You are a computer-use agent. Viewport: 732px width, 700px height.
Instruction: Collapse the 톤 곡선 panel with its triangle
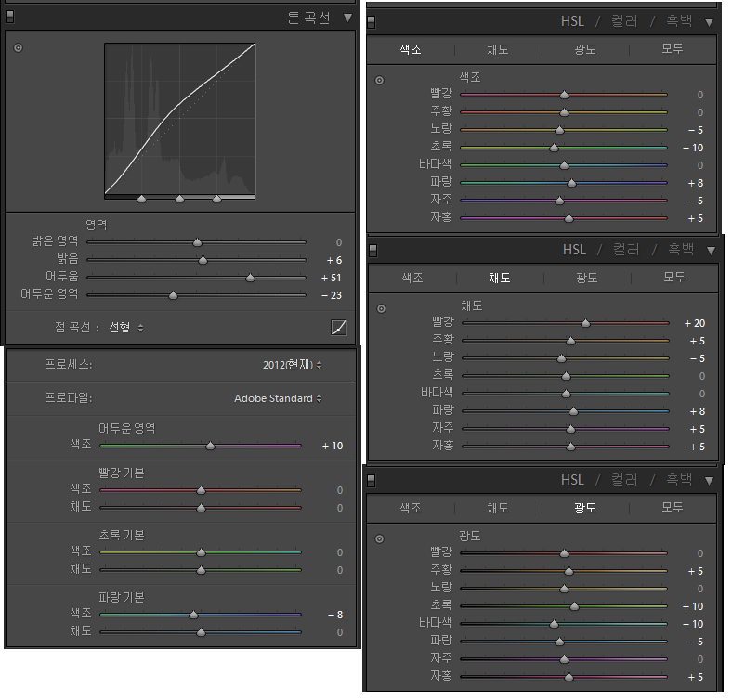(347, 18)
